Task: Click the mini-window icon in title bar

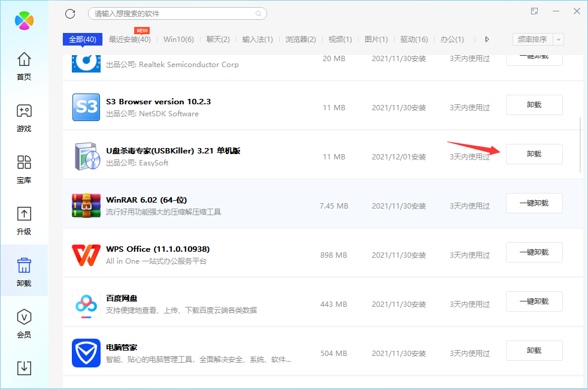Action: [x=535, y=11]
